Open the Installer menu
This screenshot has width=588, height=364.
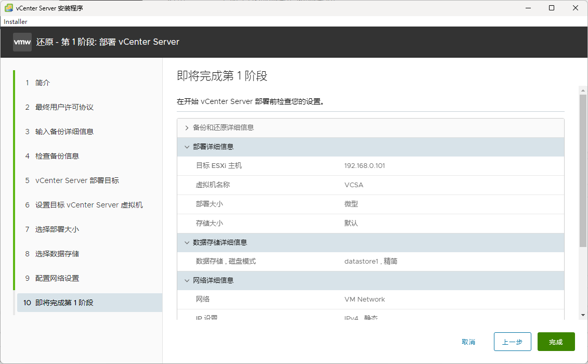click(16, 22)
